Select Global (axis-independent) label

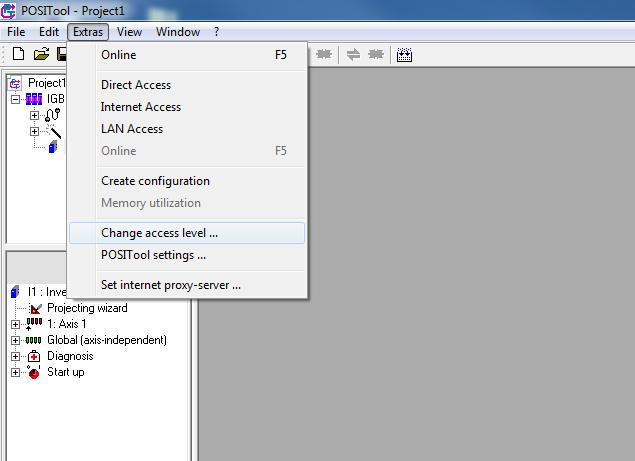point(107,340)
